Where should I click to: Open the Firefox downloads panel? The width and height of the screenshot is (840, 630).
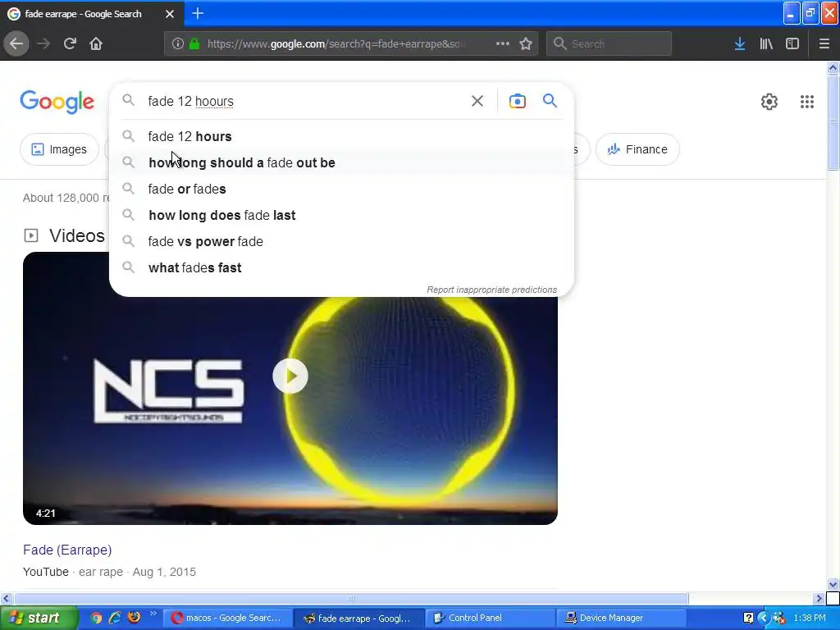pos(740,44)
